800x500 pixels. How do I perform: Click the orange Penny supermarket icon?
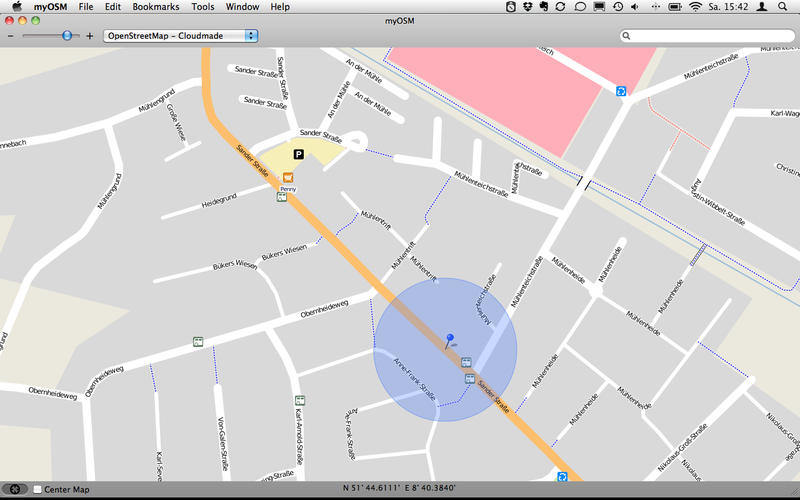pos(288,177)
